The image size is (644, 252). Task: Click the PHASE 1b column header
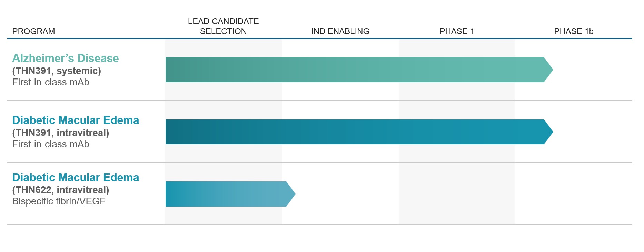pos(574,31)
